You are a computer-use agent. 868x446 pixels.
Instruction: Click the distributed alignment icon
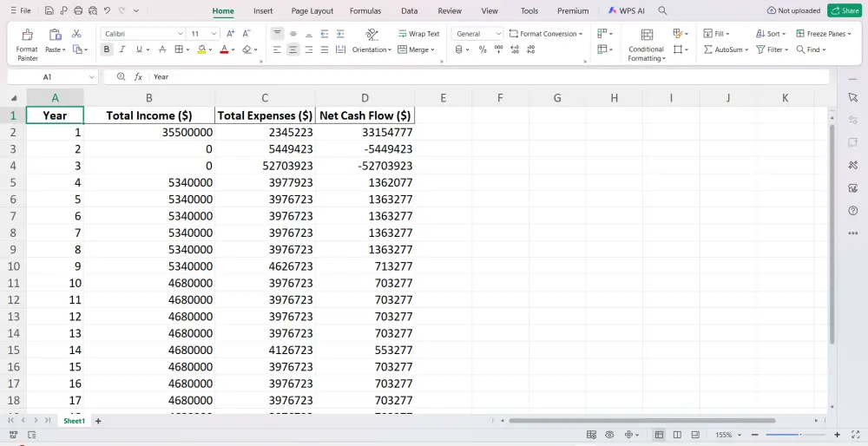point(340,49)
